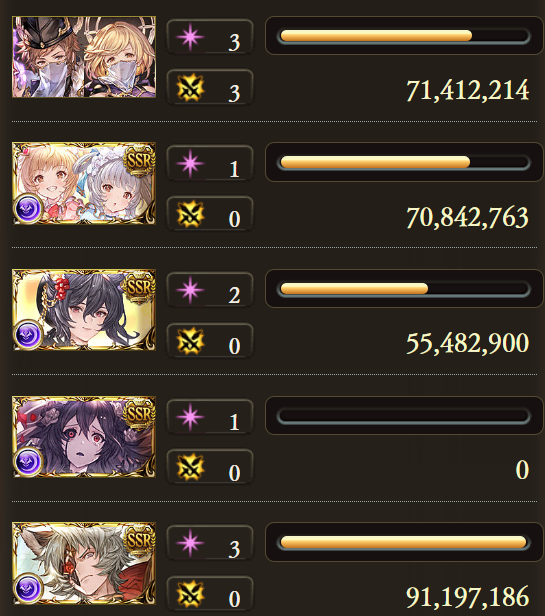
Task: Click the pink star icon showing 3 in first row
Action: pyautogui.click(x=190, y=37)
